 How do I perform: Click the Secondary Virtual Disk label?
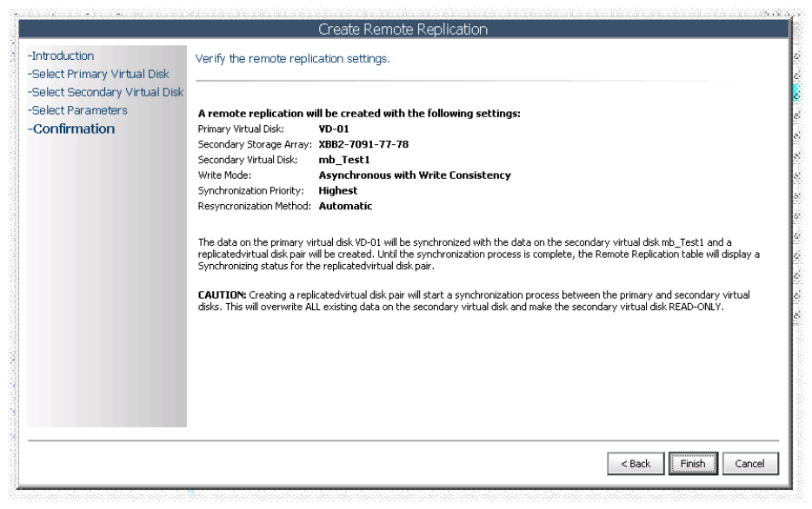(x=248, y=160)
